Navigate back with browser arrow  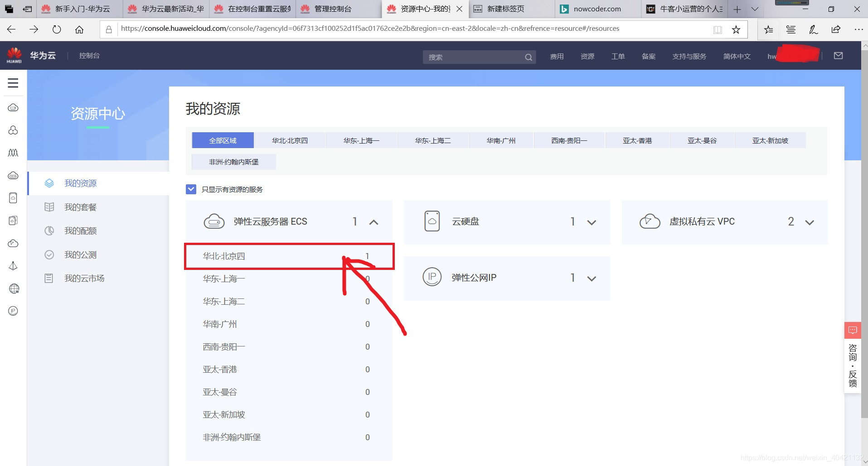[x=11, y=29]
